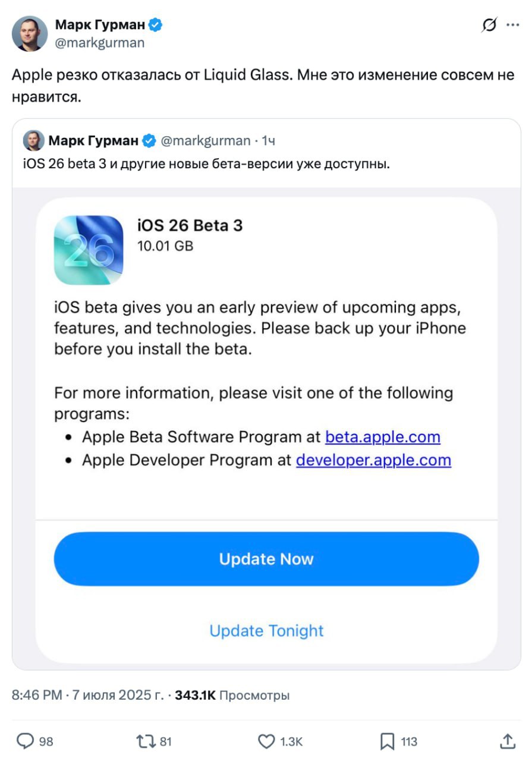Image resolution: width=532 pixels, height=761 pixels.
Task: Choose Update Tonight option
Action: pos(266,631)
